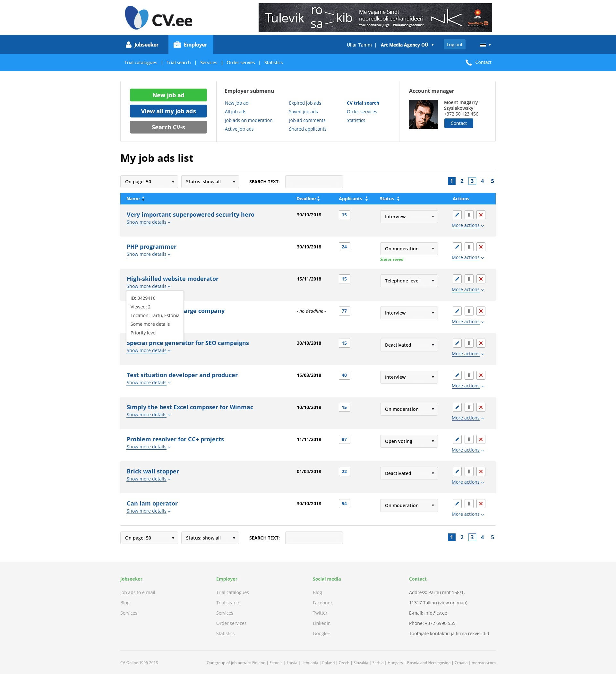Open Shared applicants submenu link
The width and height of the screenshot is (616, 674).
pyautogui.click(x=307, y=129)
